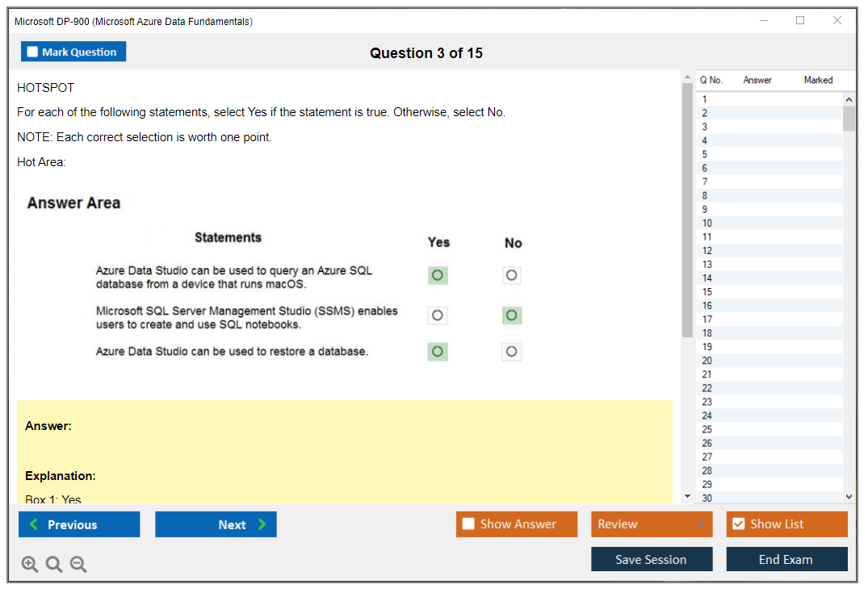Select Yes for the Azure Data Studio macOS statement
This screenshot has height=593, width=868.
[437, 275]
